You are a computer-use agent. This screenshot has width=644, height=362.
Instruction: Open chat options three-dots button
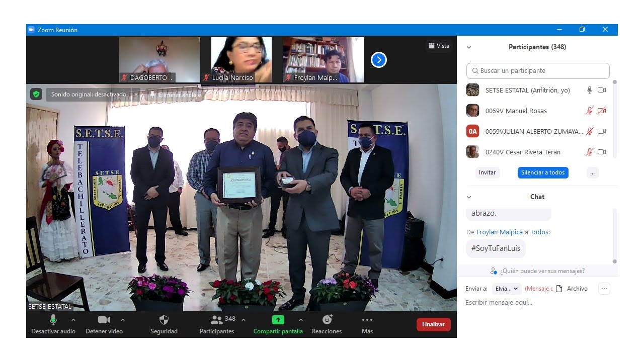604,289
